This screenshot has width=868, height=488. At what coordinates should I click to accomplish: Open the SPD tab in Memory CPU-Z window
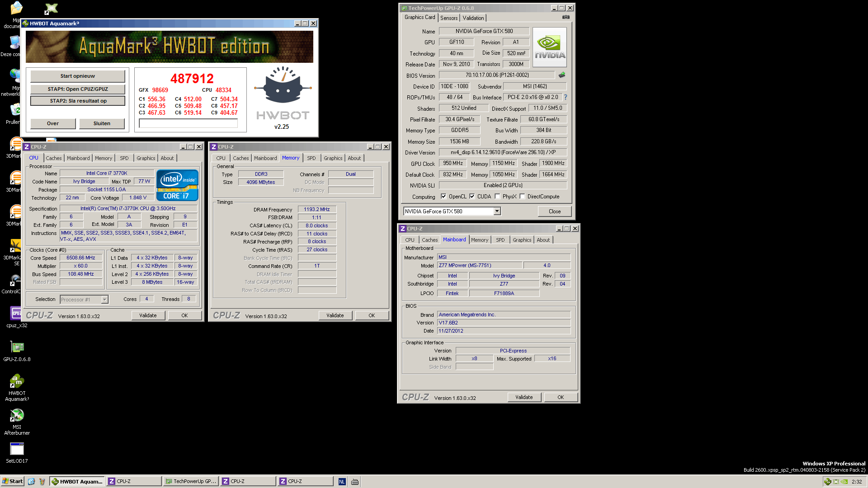[311, 158]
